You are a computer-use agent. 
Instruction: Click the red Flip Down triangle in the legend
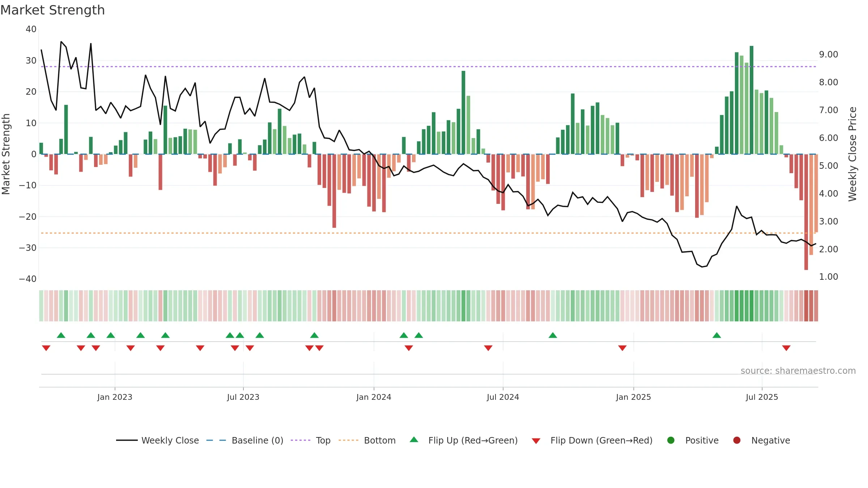pyautogui.click(x=536, y=441)
